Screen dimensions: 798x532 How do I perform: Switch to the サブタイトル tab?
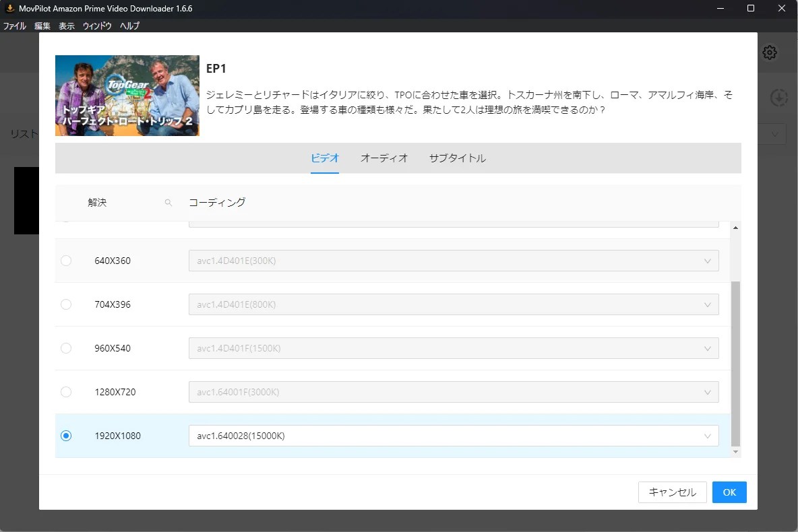point(457,158)
